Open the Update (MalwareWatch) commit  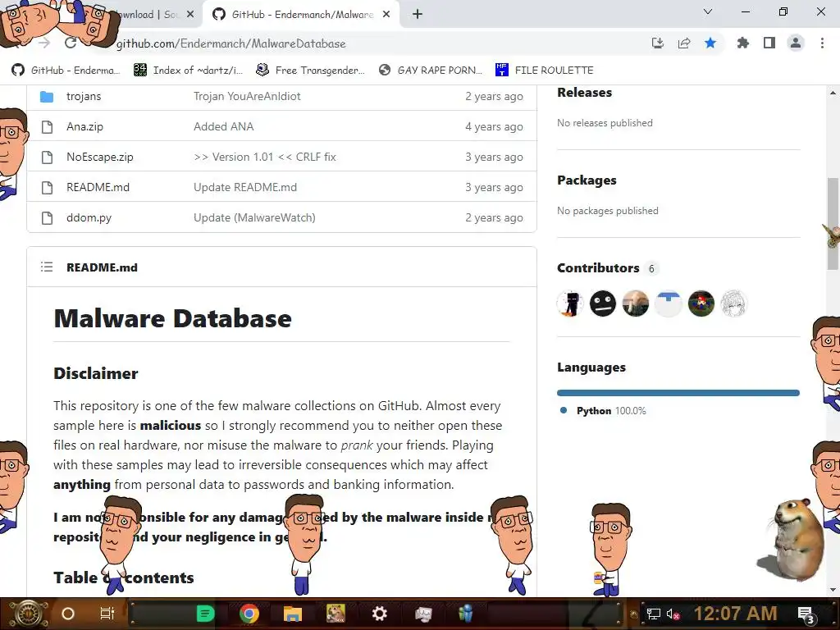254,217
